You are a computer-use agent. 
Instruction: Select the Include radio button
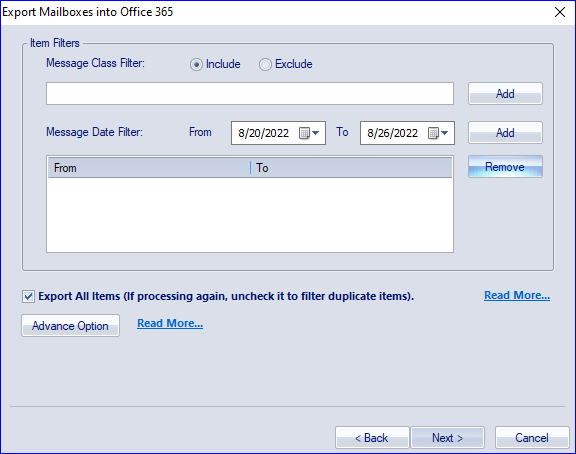point(196,65)
